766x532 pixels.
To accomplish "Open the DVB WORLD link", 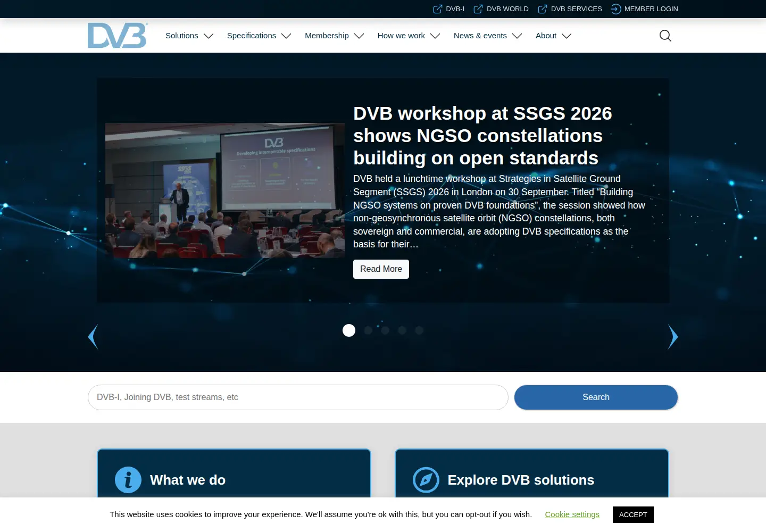I will [x=507, y=9].
